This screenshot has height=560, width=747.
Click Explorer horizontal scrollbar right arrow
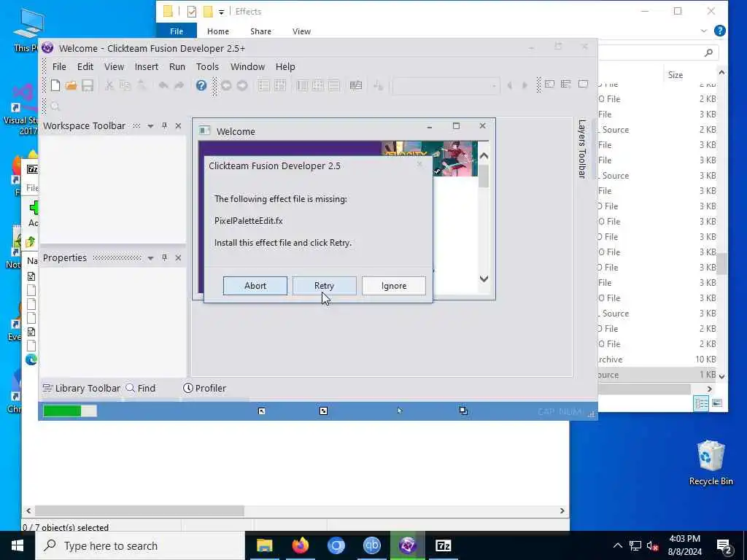tap(710, 389)
